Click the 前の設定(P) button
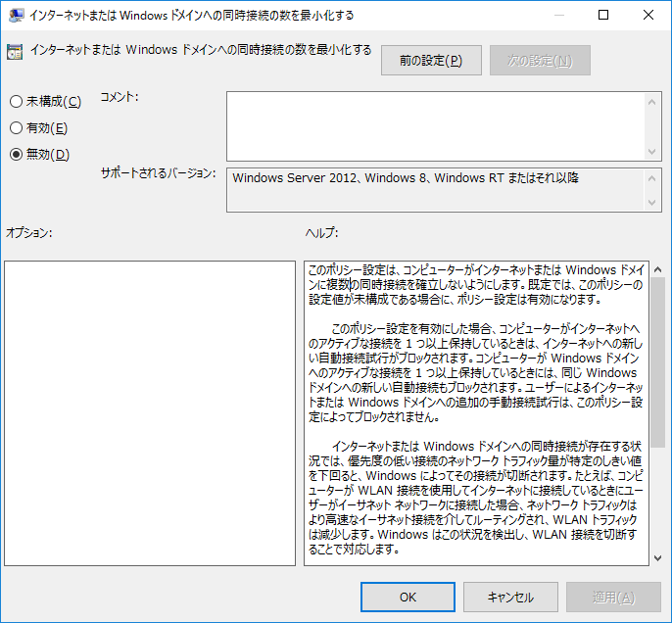672x623 pixels. pos(431,61)
